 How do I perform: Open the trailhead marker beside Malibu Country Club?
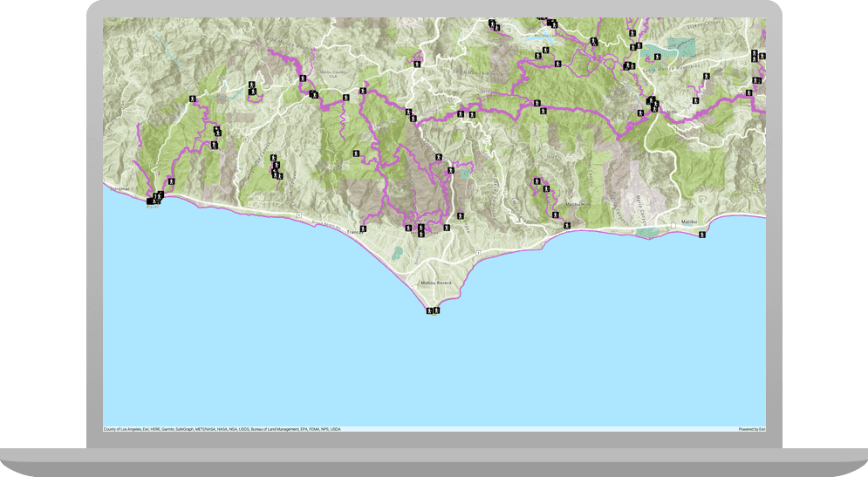coord(303,78)
